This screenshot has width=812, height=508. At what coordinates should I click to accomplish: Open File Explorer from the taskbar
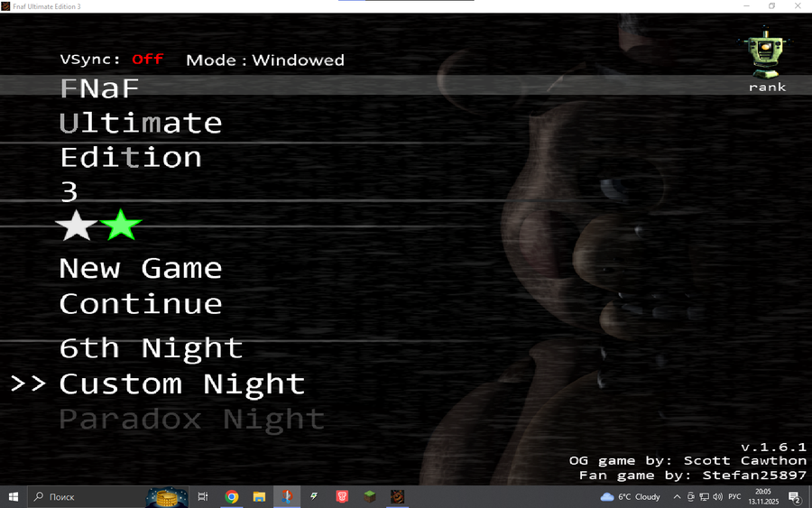259,496
